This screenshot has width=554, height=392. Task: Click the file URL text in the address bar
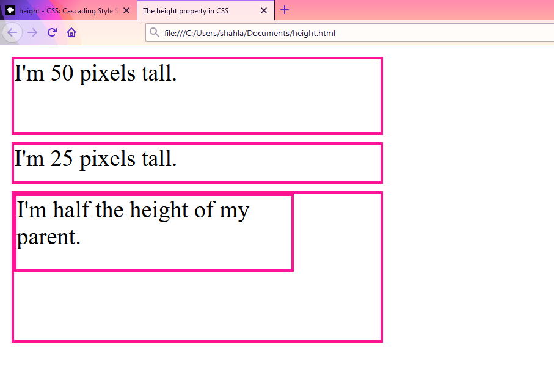pos(250,34)
